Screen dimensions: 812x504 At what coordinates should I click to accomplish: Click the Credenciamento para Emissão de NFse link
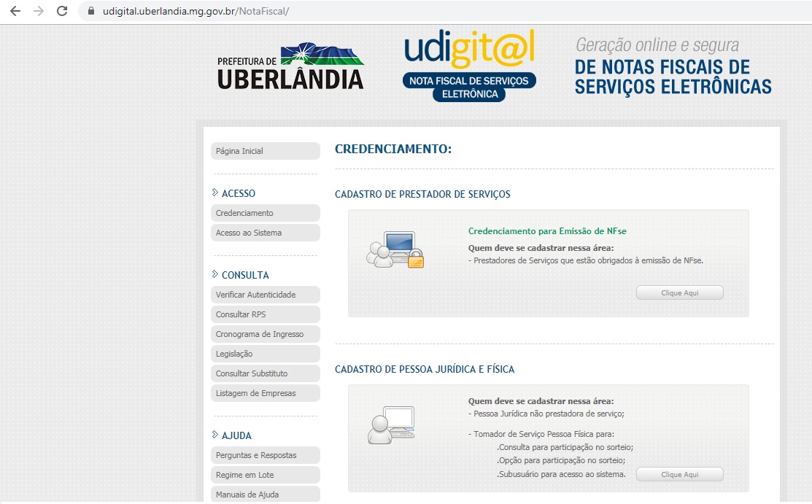(547, 231)
